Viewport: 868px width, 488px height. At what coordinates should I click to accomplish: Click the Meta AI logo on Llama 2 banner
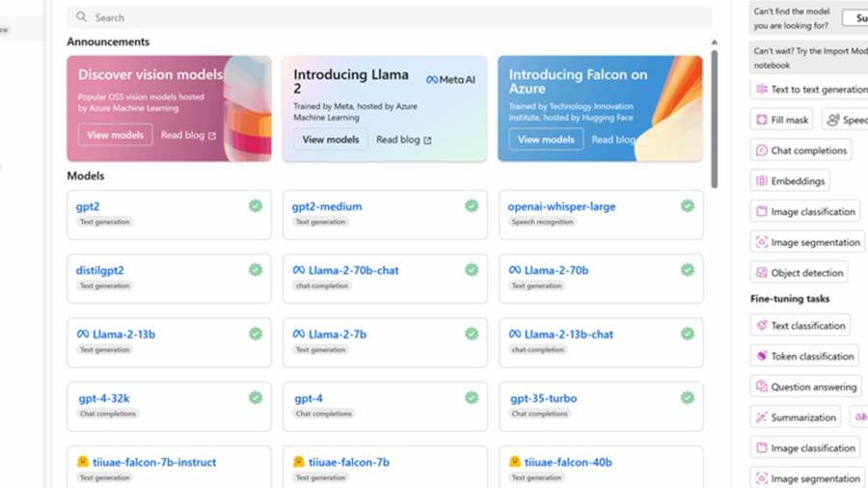tap(450, 80)
